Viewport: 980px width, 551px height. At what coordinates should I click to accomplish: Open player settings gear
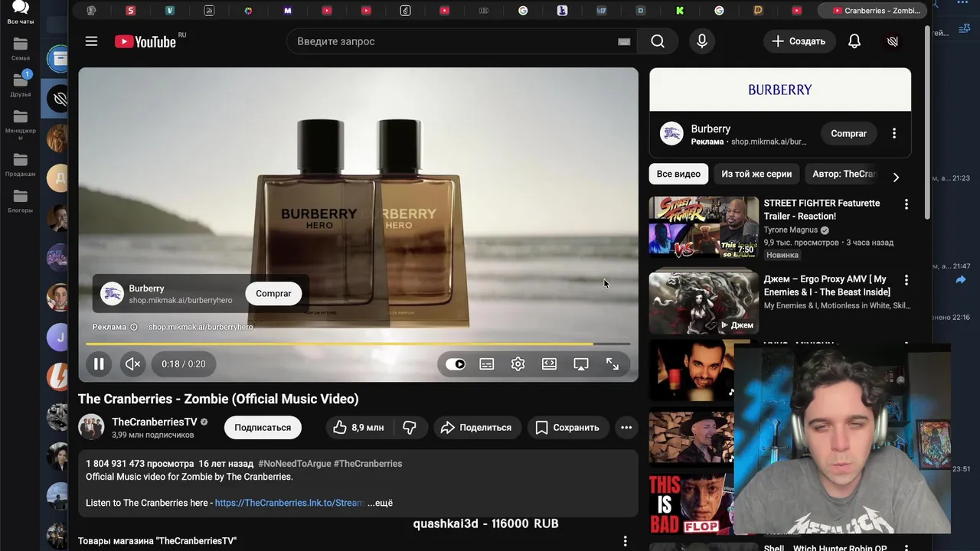(x=518, y=364)
